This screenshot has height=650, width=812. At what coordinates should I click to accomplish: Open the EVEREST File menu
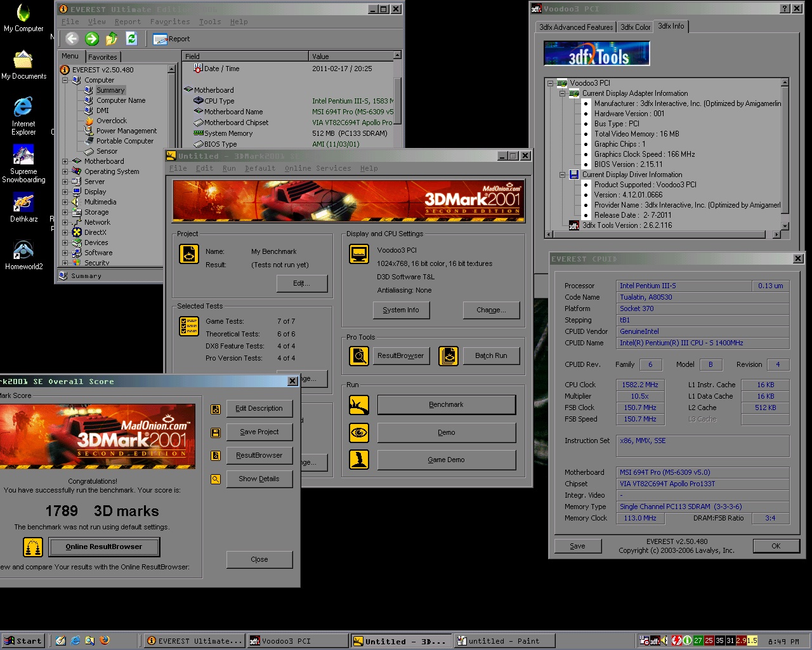(x=70, y=22)
